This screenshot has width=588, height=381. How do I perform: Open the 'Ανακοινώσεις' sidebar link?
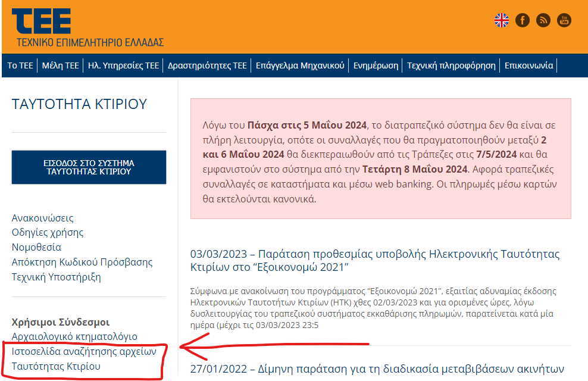pos(43,218)
